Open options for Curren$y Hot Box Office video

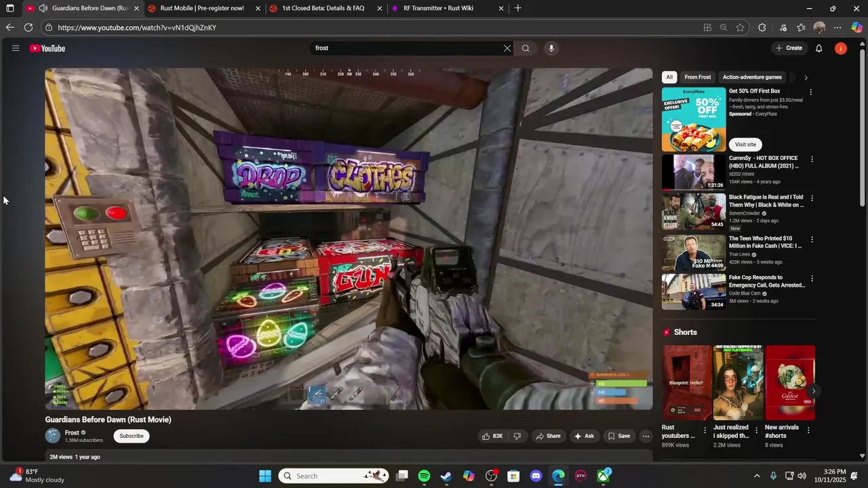[x=812, y=159]
